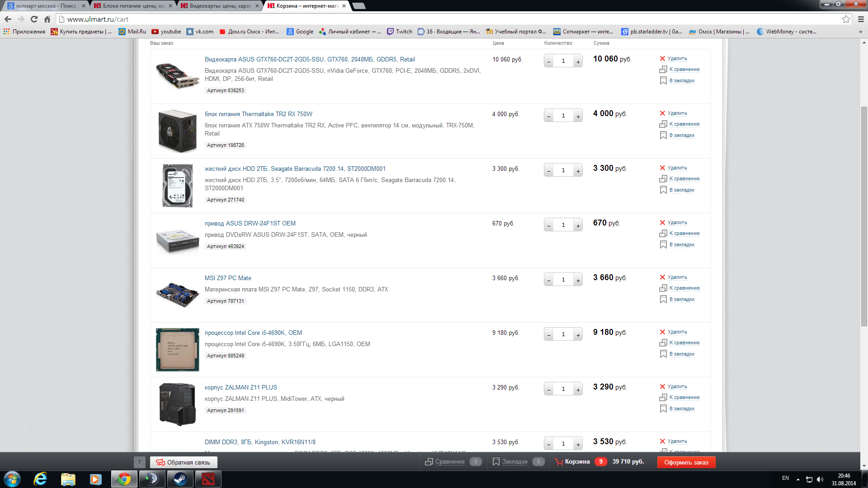Screen dimensions: 868x488
Task: Increase quantity of ASUS GTX760 videocard
Action: click(578, 61)
